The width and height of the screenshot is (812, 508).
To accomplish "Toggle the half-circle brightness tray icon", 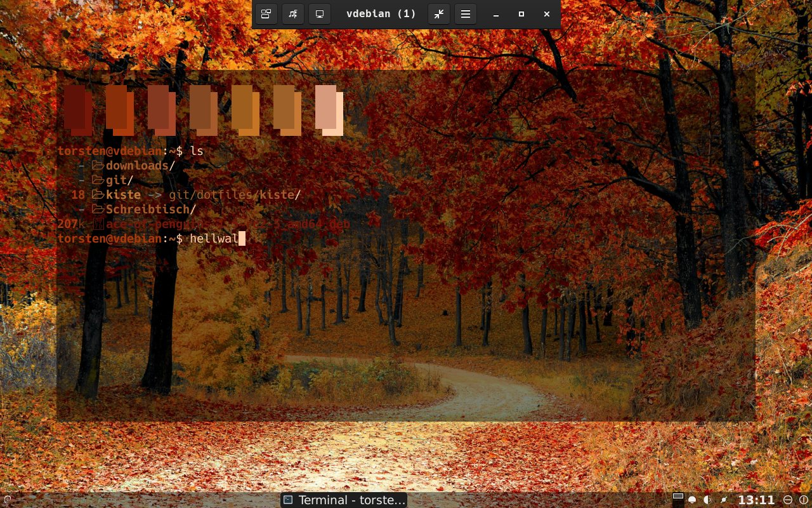I will tap(707, 500).
